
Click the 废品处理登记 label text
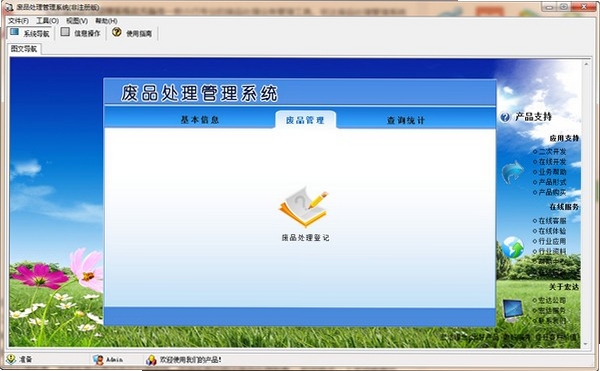pos(305,238)
